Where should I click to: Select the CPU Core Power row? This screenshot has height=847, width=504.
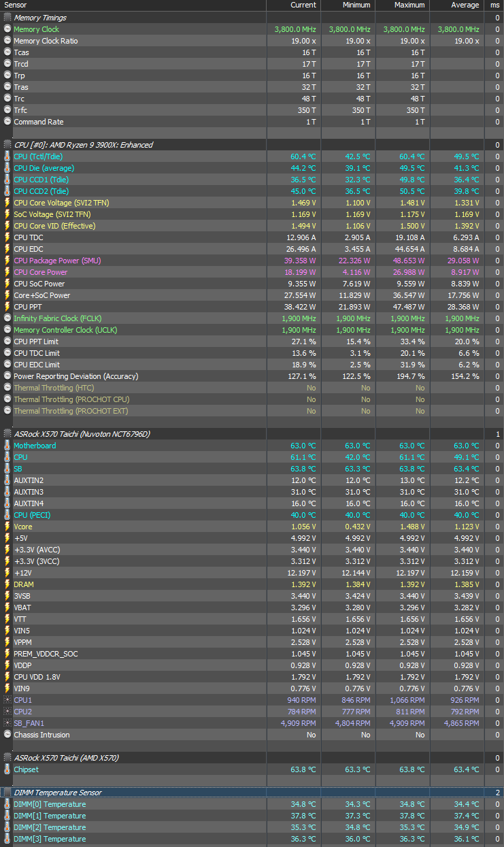pyautogui.click(x=252, y=272)
